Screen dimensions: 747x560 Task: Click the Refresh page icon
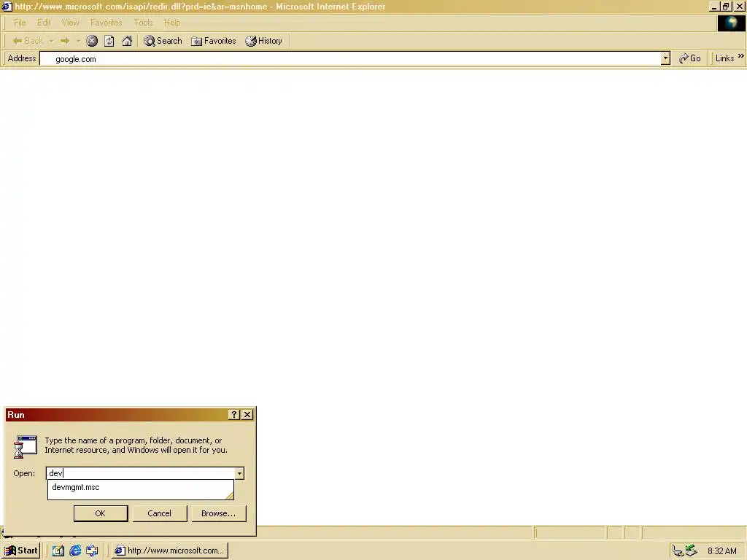tap(109, 41)
